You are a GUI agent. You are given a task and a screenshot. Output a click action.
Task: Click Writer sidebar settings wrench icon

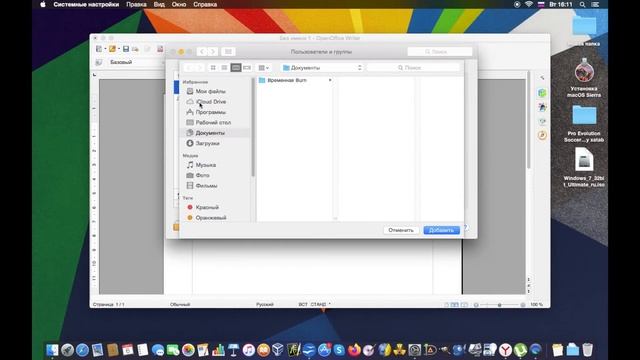click(542, 78)
